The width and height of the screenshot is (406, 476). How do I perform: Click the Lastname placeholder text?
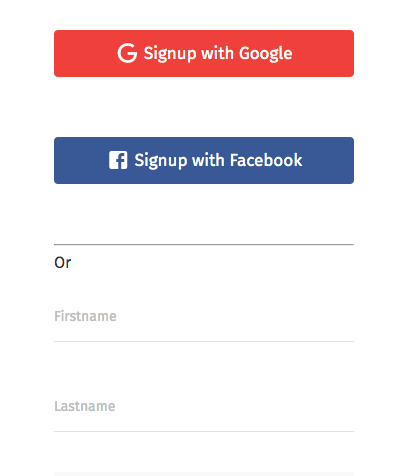click(85, 406)
